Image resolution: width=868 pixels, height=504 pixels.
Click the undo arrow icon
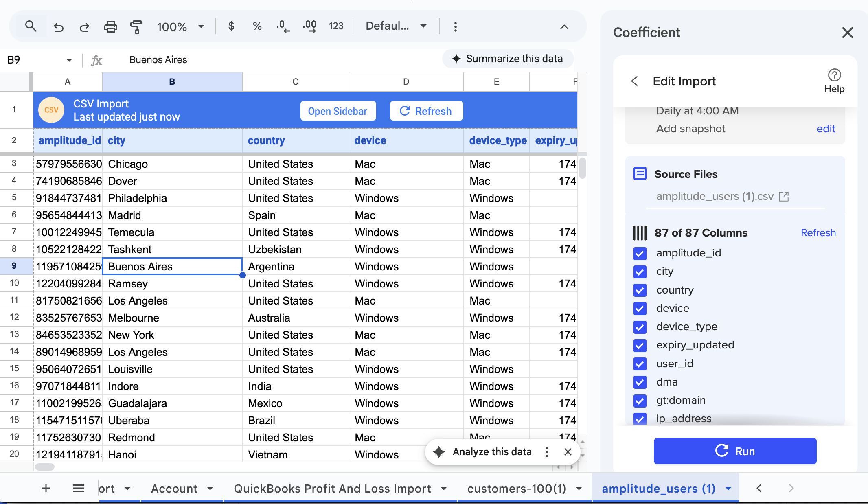(59, 27)
